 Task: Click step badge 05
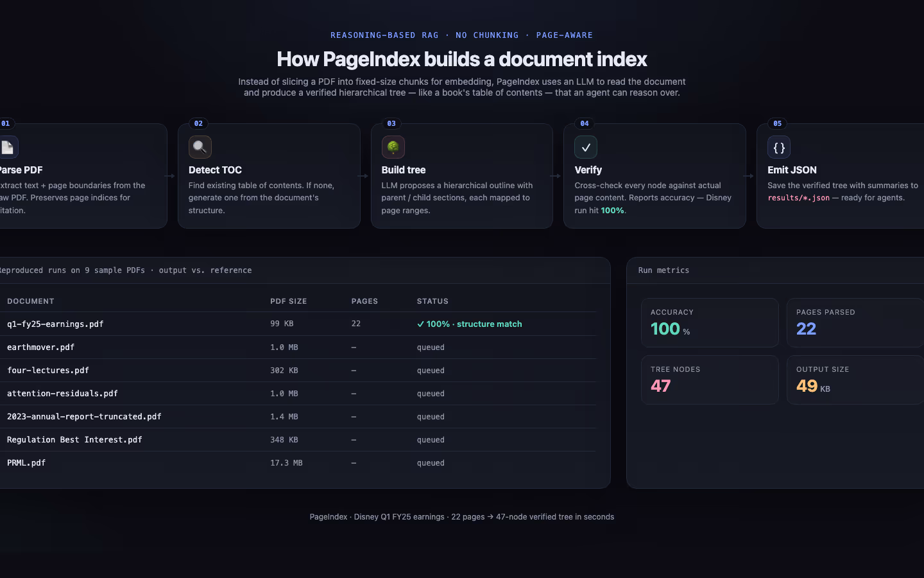pyautogui.click(x=778, y=123)
